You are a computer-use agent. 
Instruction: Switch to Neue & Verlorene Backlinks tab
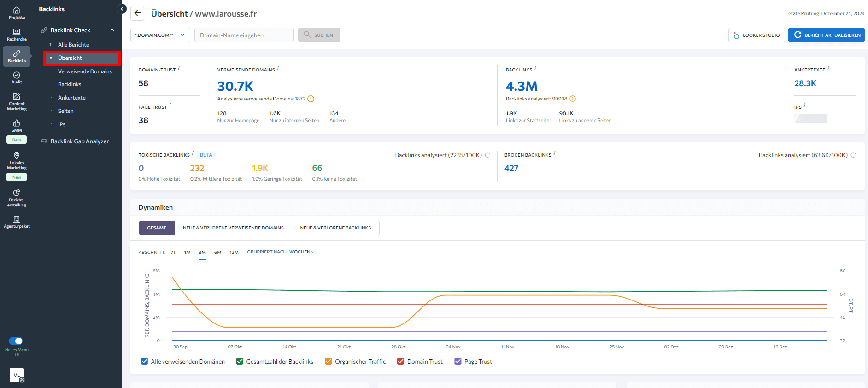(335, 228)
